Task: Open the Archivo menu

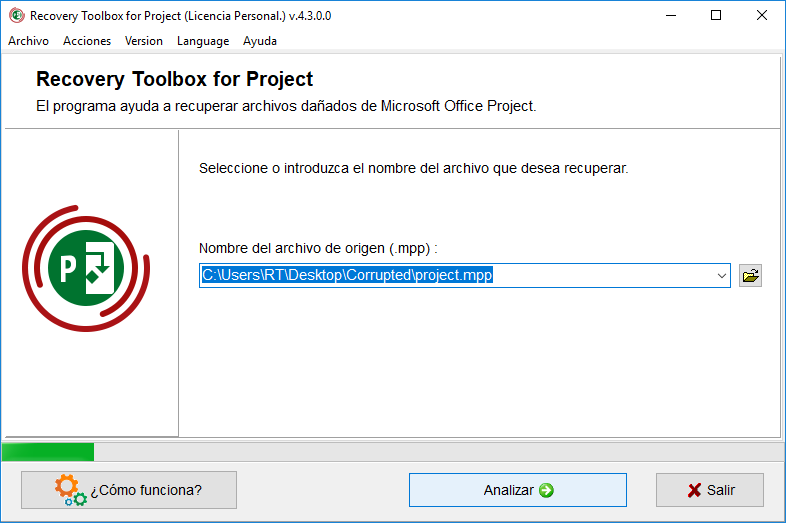Action: tap(29, 41)
